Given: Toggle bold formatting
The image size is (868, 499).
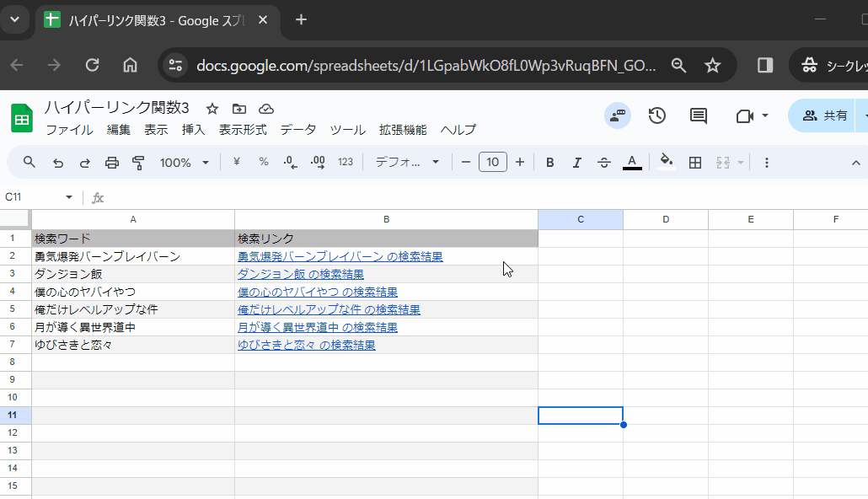Looking at the screenshot, I should tap(549, 163).
